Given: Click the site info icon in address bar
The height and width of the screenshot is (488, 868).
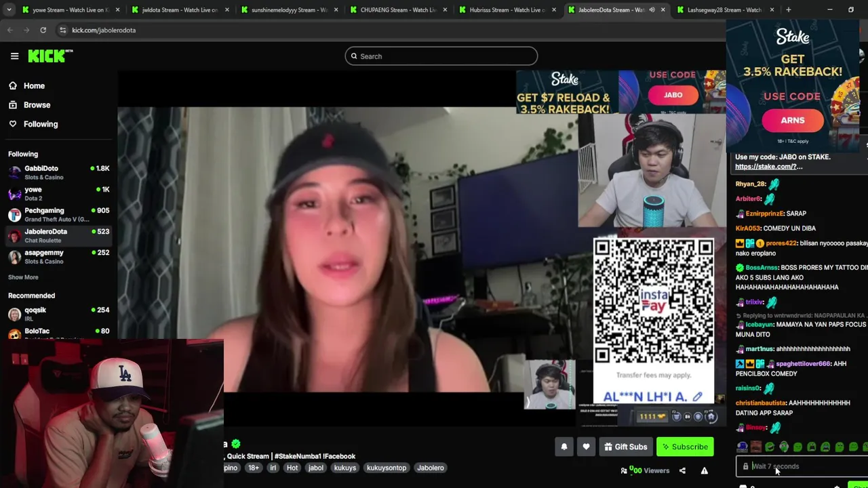Looking at the screenshot, I should tap(62, 30).
